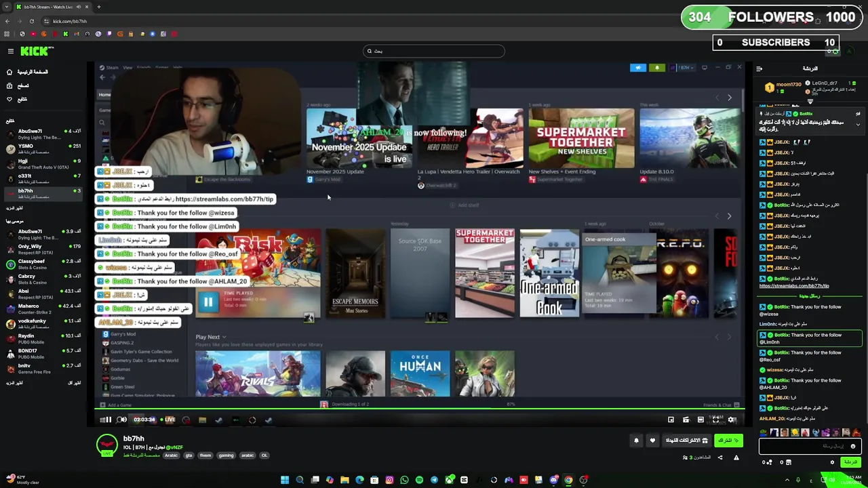Open the Kick hamburger sidebar menu

10,51
